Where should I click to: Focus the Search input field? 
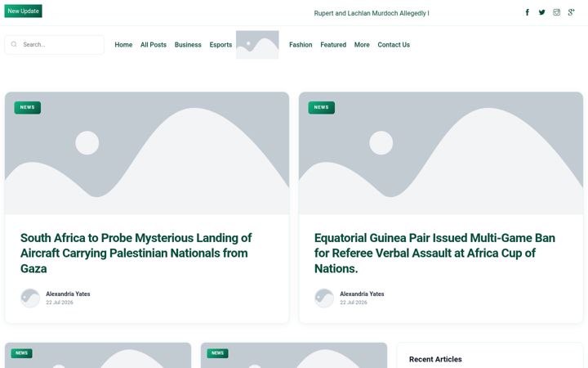(55, 45)
